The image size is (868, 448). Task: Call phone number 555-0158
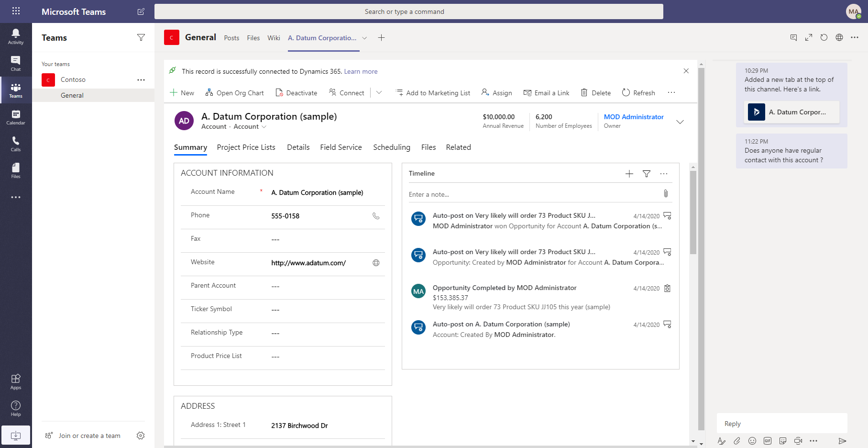[376, 216]
